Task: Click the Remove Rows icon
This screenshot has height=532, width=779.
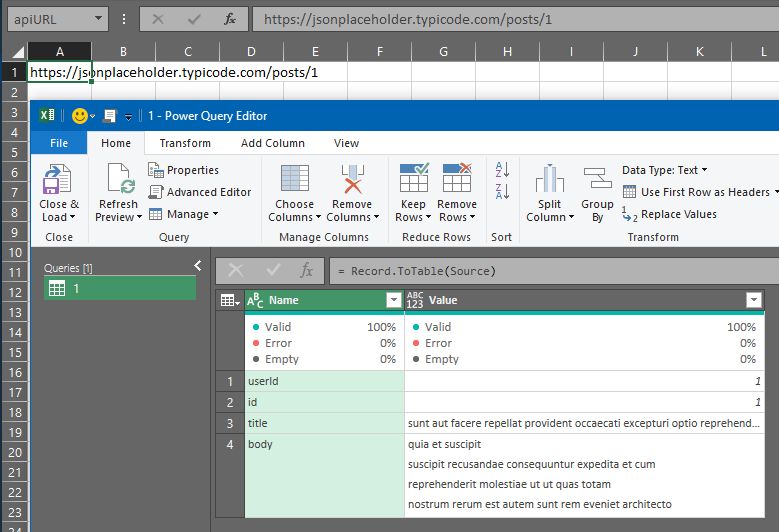Action: (x=457, y=177)
